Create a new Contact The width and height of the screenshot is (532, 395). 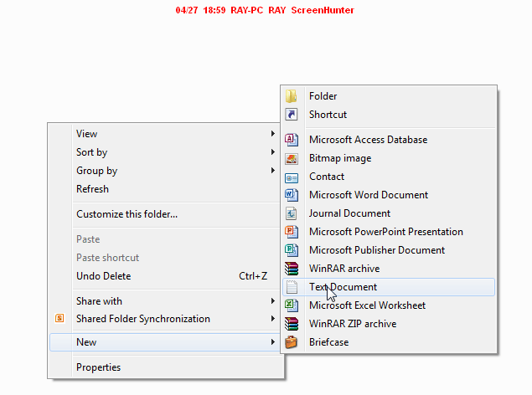(x=389, y=177)
